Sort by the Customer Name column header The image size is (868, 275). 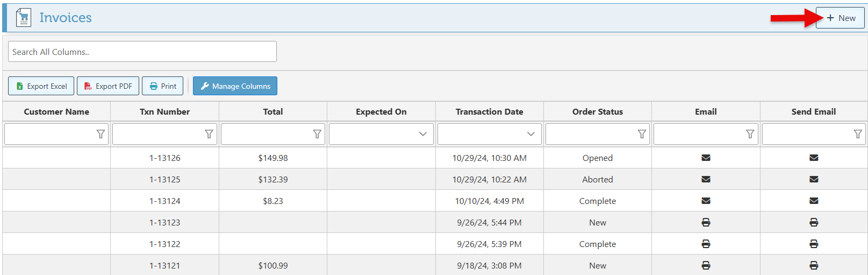click(x=56, y=111)
